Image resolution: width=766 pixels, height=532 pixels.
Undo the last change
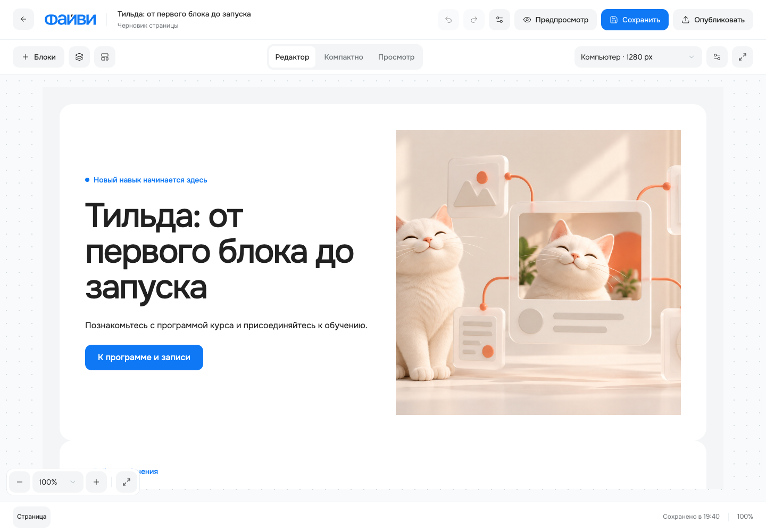tap(448, 20)
